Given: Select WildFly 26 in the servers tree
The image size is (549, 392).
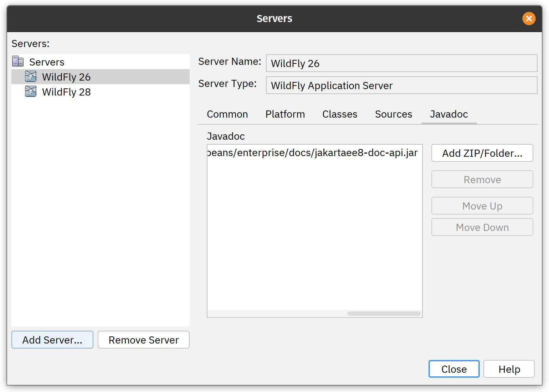Looking at the screenshot, I should click(101, 77).
